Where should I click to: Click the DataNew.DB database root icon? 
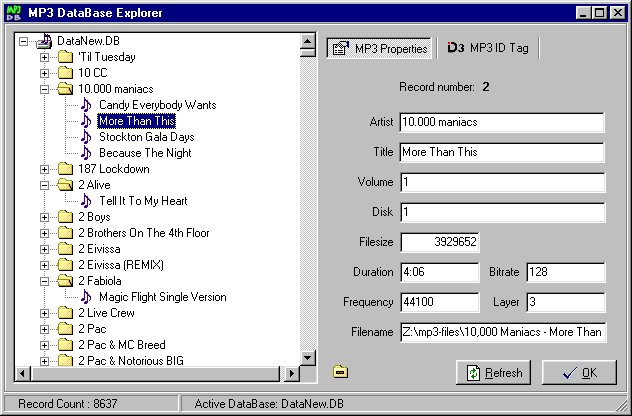[x=44, y=41]
